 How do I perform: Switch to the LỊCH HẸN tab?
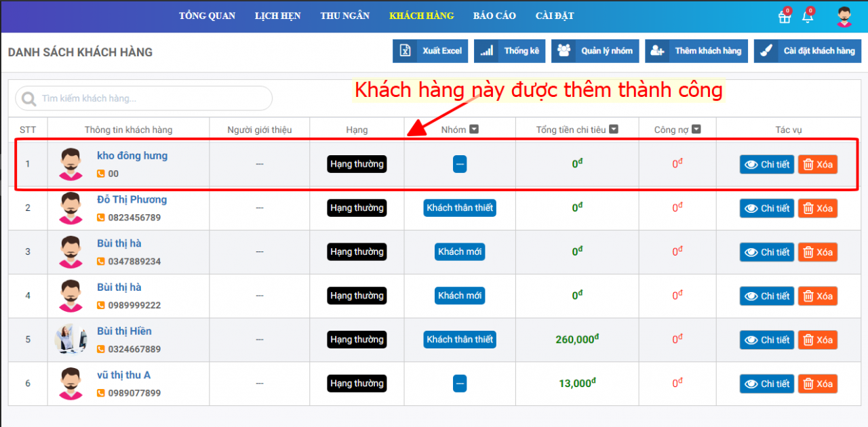(x=277, y=16)
